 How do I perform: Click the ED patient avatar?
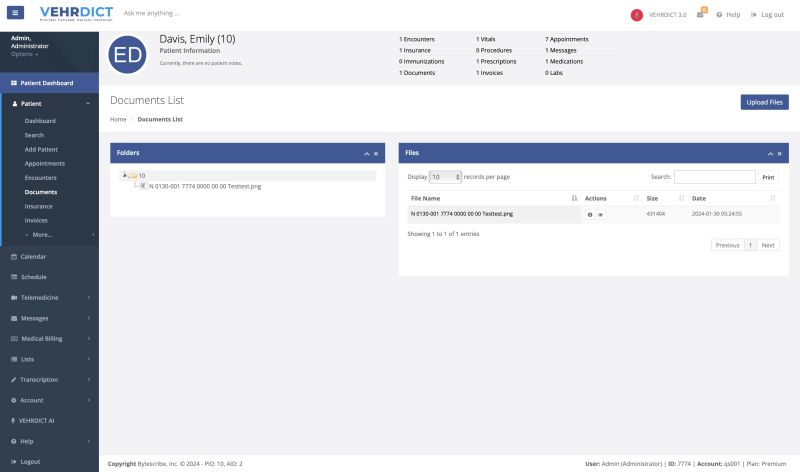[x=128, y=54]
